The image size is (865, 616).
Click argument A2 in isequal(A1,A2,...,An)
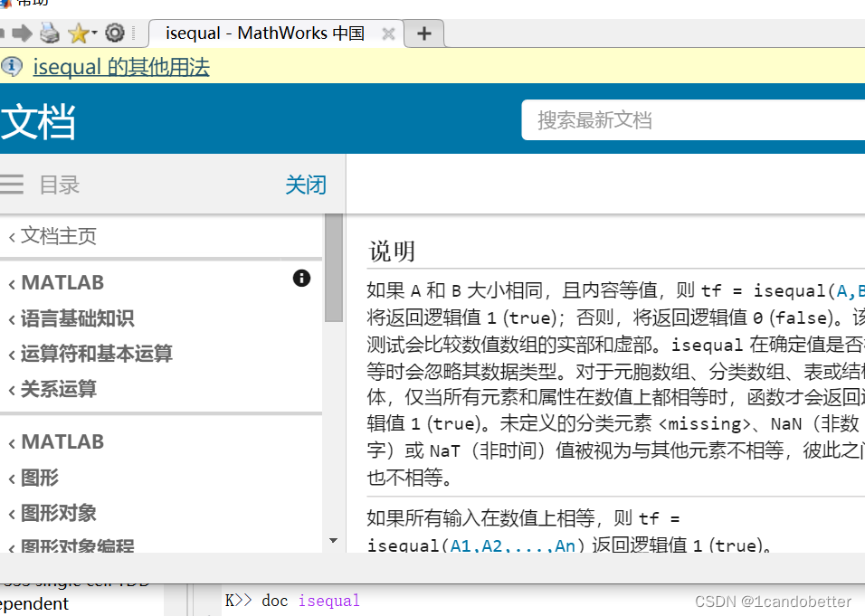492,545
